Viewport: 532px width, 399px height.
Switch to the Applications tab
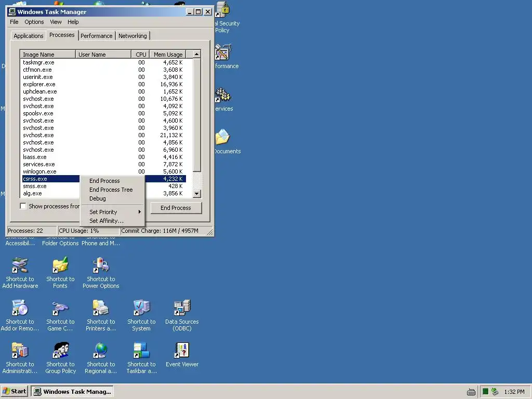(28, 36)
